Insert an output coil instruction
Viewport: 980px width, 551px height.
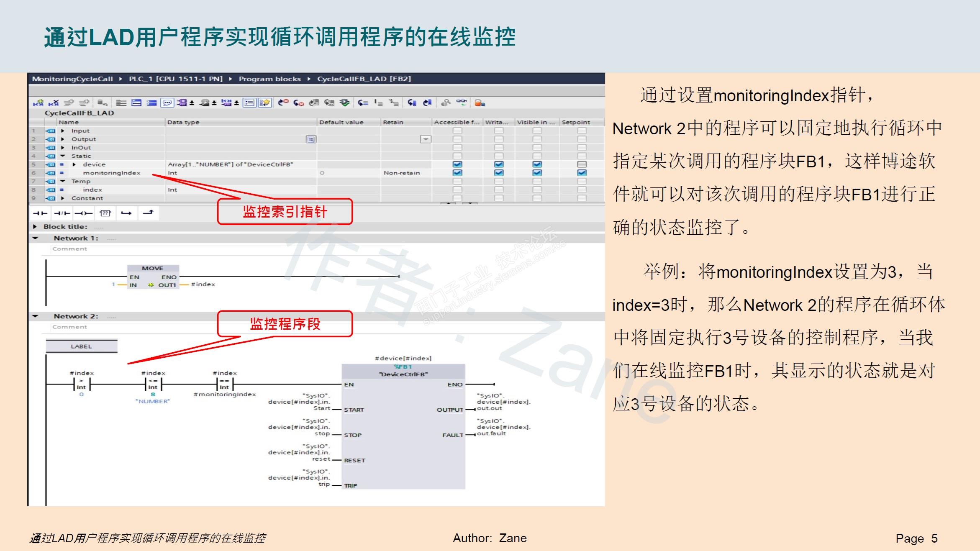[83, 213]
